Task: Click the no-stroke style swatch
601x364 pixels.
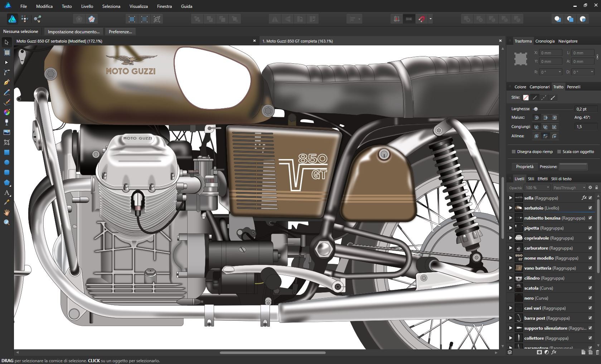Action: coord(526,97)
